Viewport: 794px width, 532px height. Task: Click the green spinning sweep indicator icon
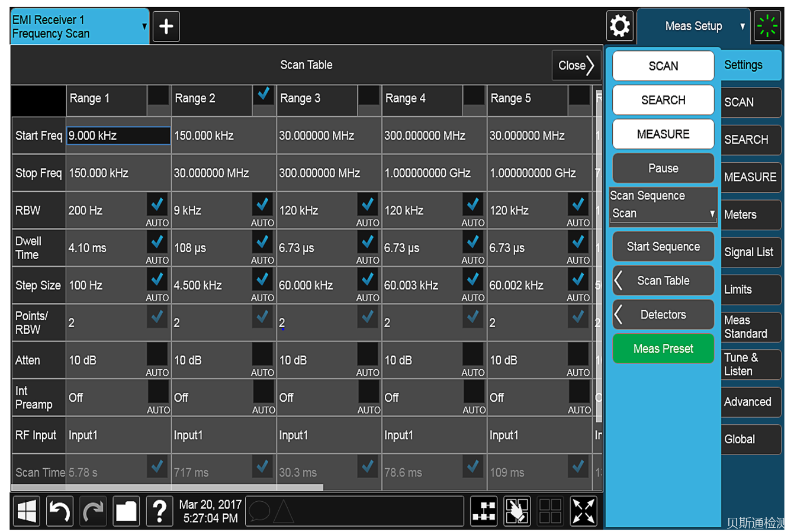coord(767,27)
